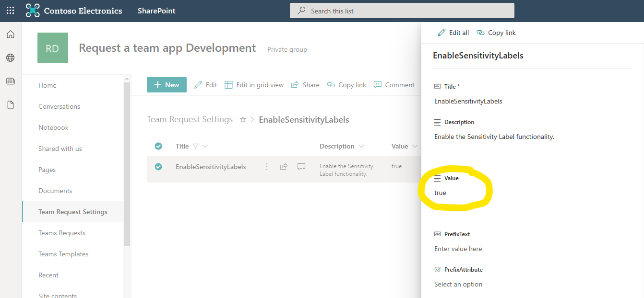This screenshot has height=298, width=644.
Task: Click Edit all in details panel
Action: pos(453,33)
